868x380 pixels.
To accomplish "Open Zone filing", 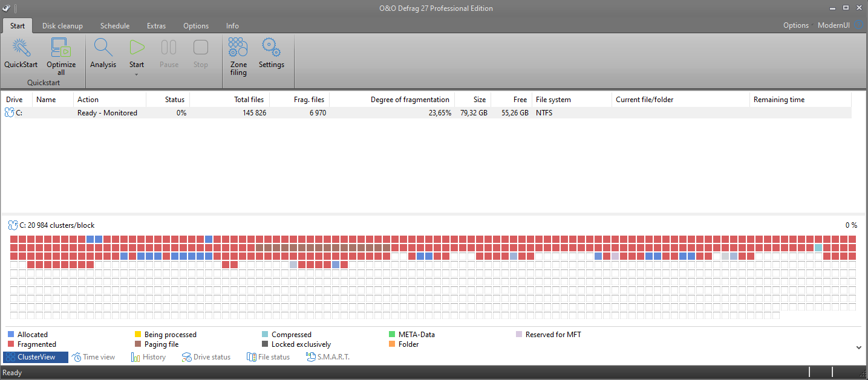I will click(238, 56).
